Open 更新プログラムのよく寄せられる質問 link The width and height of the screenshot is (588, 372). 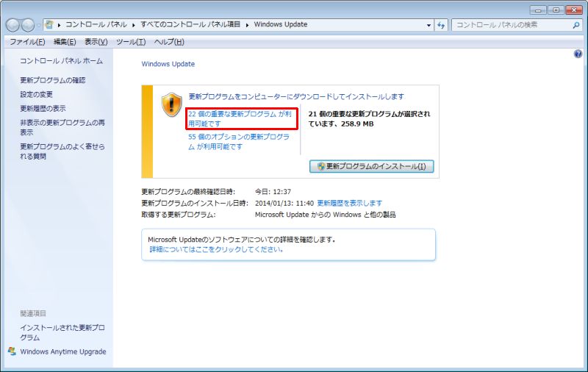62,151
